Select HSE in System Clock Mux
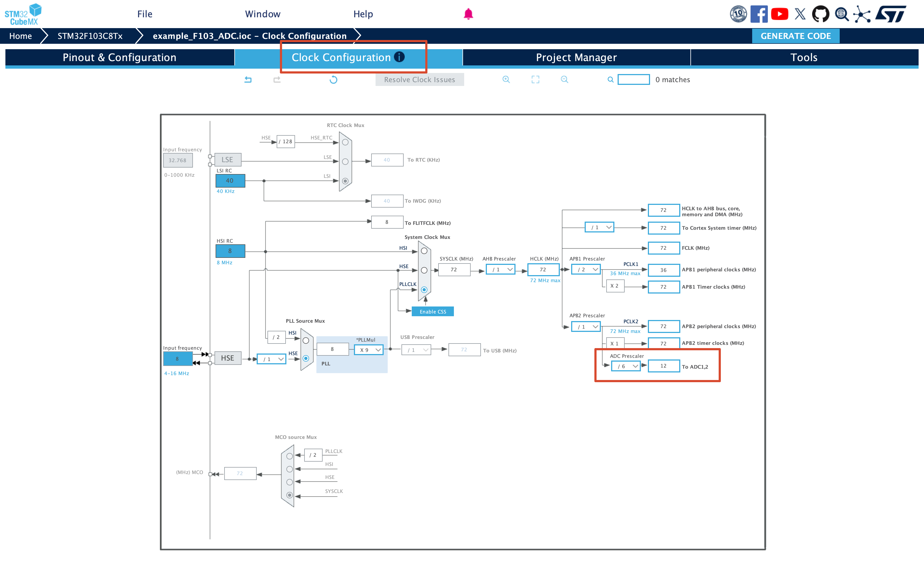Screen dimensions: 924x580 coord(424,271)
